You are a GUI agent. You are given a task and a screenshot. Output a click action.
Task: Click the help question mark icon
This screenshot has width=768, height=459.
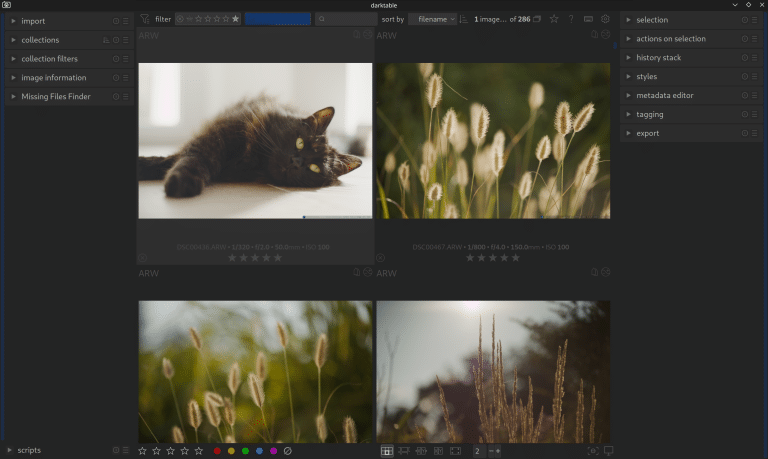click(x=571, y=19)
